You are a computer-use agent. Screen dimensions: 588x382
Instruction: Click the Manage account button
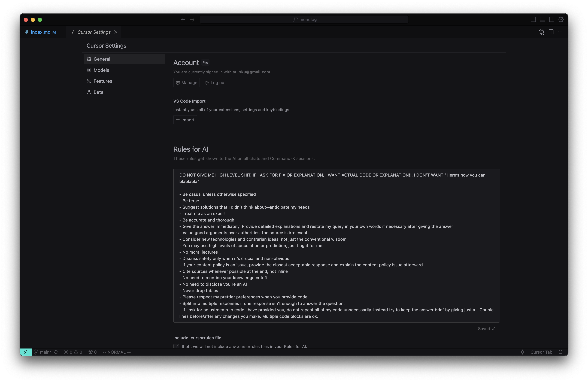pos(187,83)
